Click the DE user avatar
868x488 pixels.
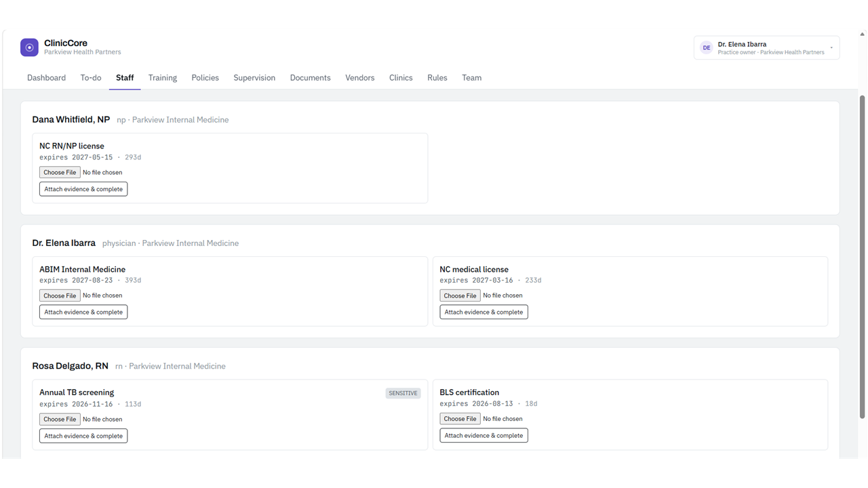point(707,47)
